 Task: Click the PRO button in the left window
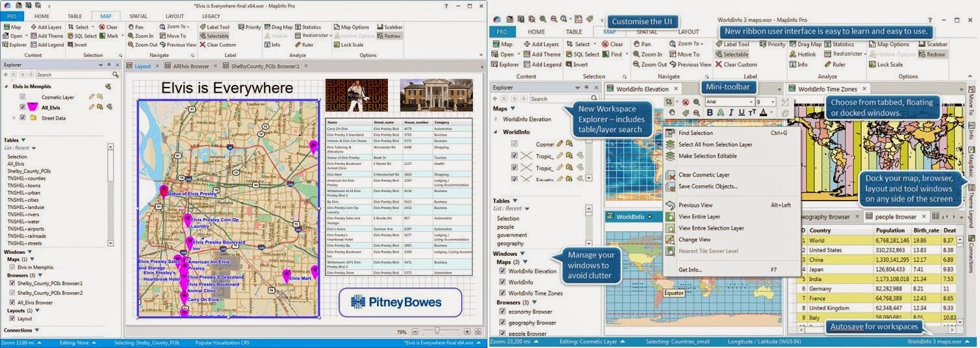(12, 16)
